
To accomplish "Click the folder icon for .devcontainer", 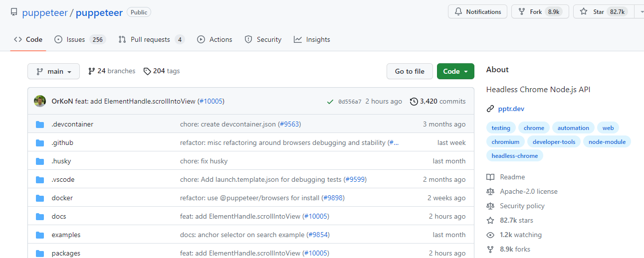I will pos(40,125).
